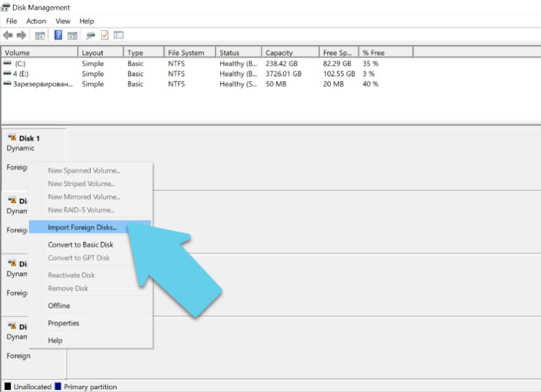Sort by the % Free column header
Image resolution: width=541 pixels, height=392 pixels.
(386, 52)
